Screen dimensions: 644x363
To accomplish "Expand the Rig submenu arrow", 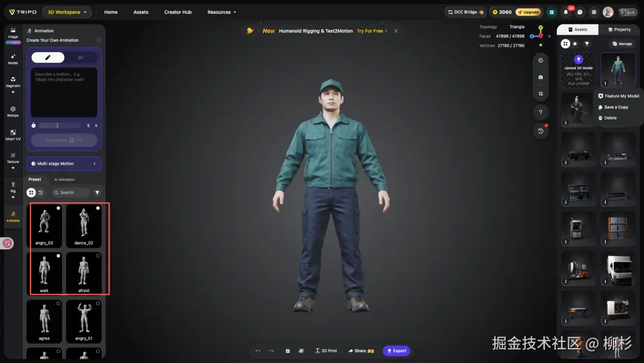I will (x=13, y=198).
